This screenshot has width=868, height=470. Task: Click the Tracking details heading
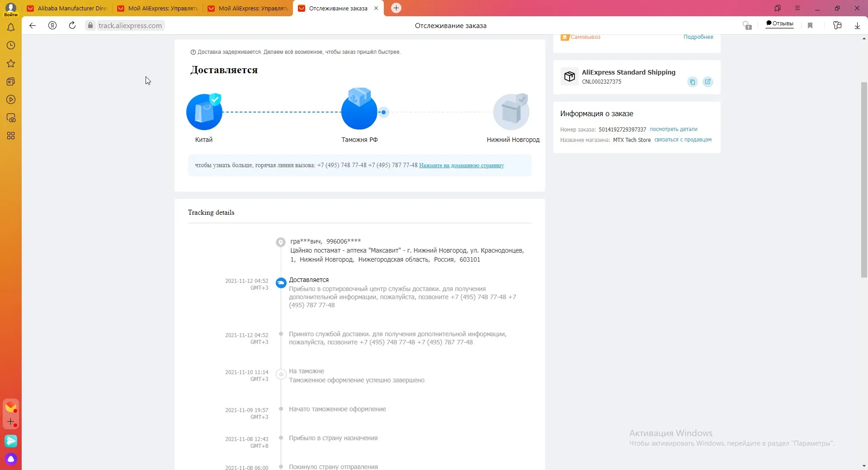pos(211,212)
